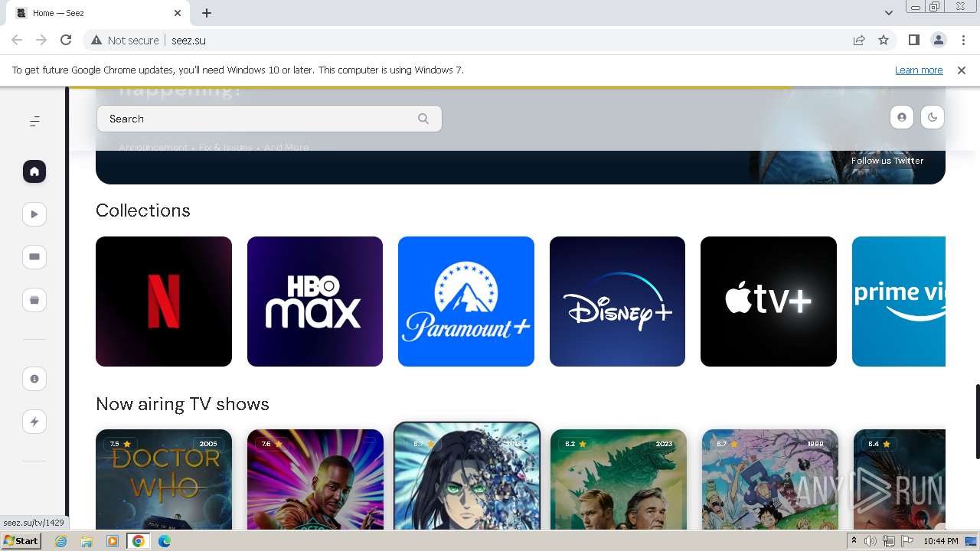Image resolution: width=980 pixels, height=551 pixels.
Task: Toggle dark mode with the moon icon
Action: [x=933, y=117]
